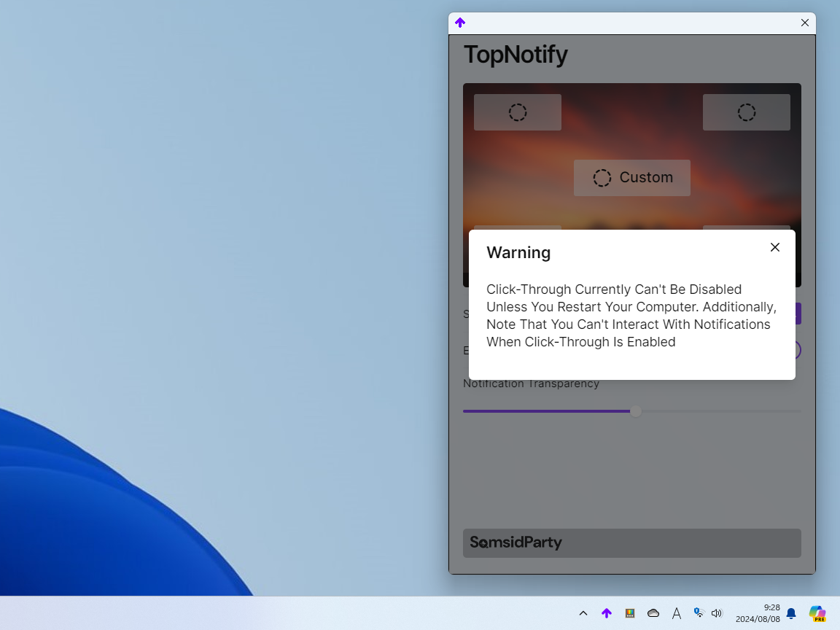Choose the Custom notification position
Image resolution: width=840 pixels, height=630 pixels.
[x=632, y=178]
